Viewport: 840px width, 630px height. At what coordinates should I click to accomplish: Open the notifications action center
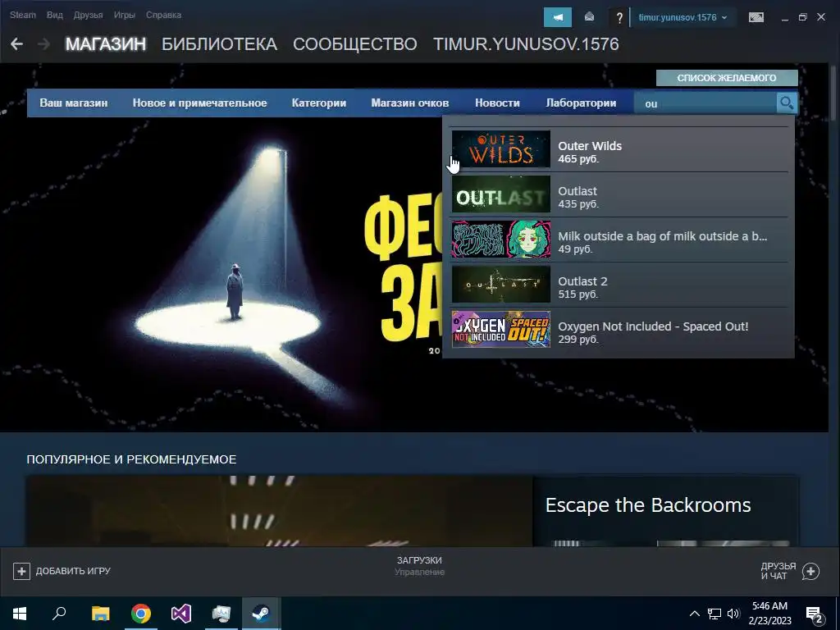point(815,614)
